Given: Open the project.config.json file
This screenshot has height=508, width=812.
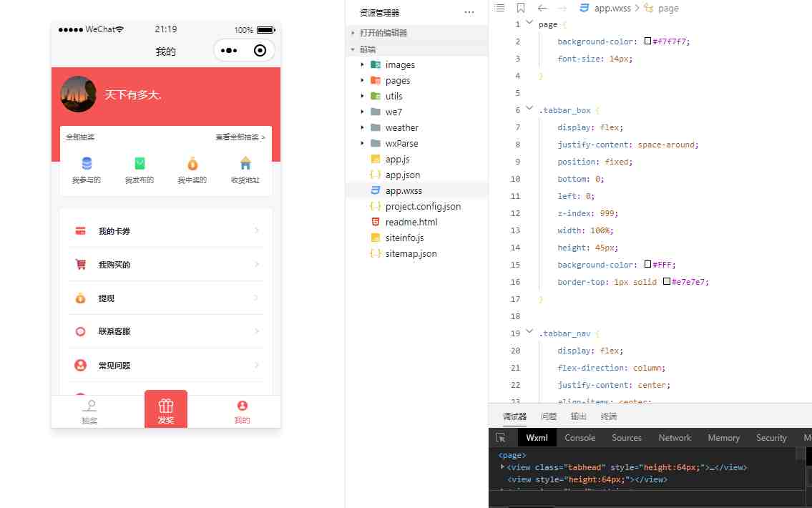Looking at the screenshot, I should (422, 206).
